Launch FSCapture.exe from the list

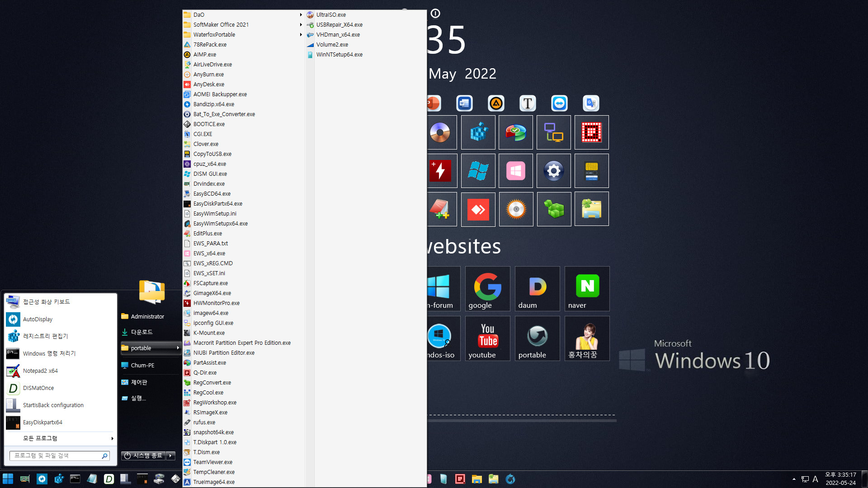243,283
